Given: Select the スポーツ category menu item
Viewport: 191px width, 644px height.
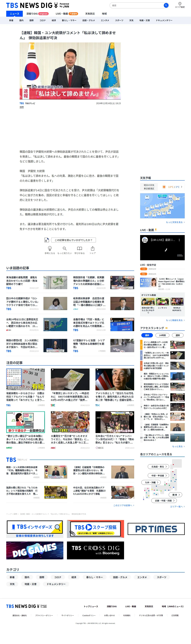Looking at the screenshot, I should coord(119,20).
